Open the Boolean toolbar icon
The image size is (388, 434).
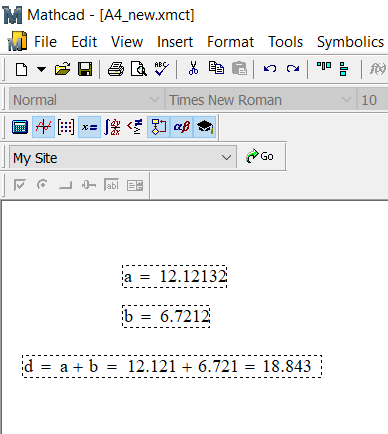135,127
